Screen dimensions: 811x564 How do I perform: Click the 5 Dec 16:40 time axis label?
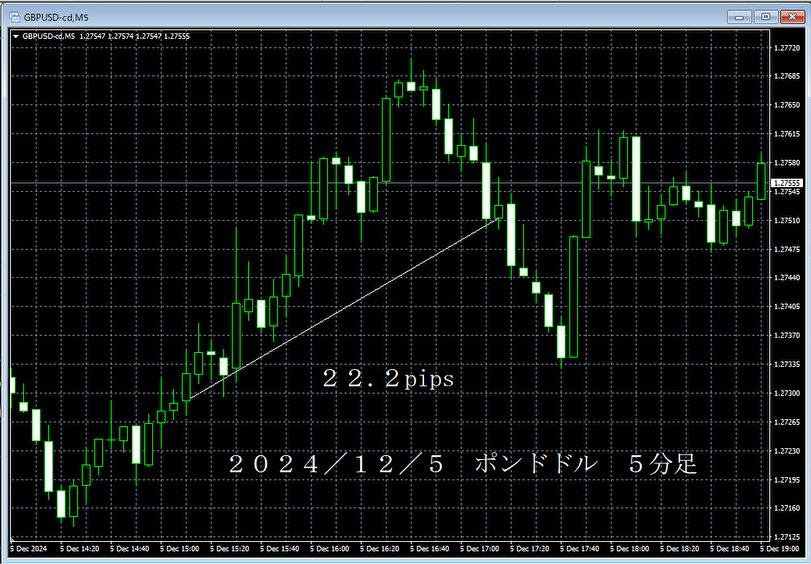[x=430, y=549]
